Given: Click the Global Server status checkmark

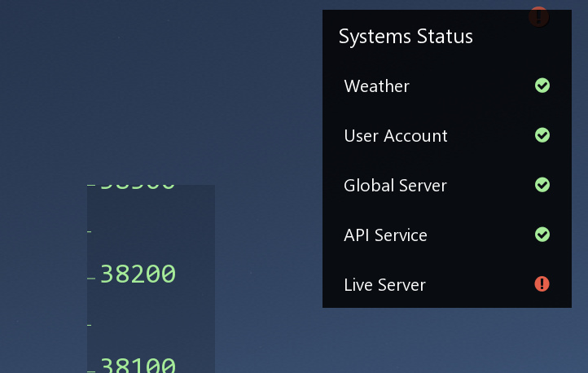Looking at the screenshot, I should (x=542, y=185).
